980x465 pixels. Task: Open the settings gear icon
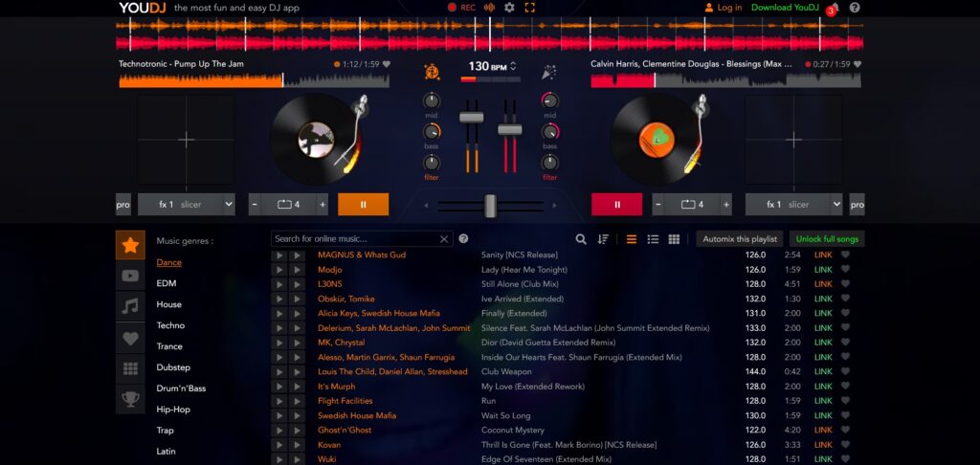click(509, 8)
